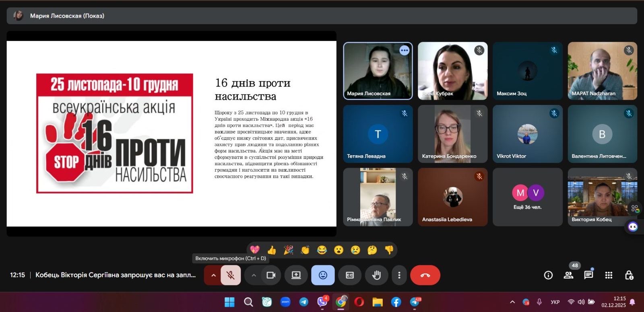Open the activities grid icon
644x312 pixels.
click(x=609, y=275)
